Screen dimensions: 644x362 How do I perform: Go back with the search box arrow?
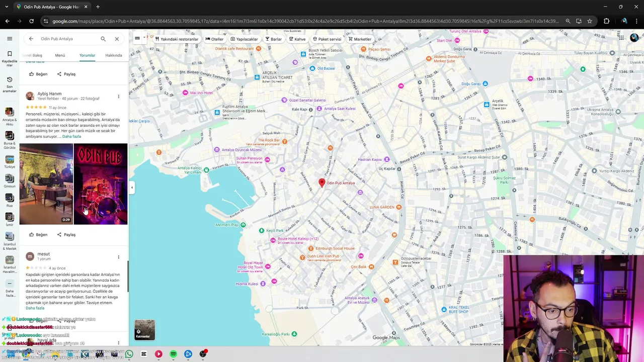pos(31,39)
